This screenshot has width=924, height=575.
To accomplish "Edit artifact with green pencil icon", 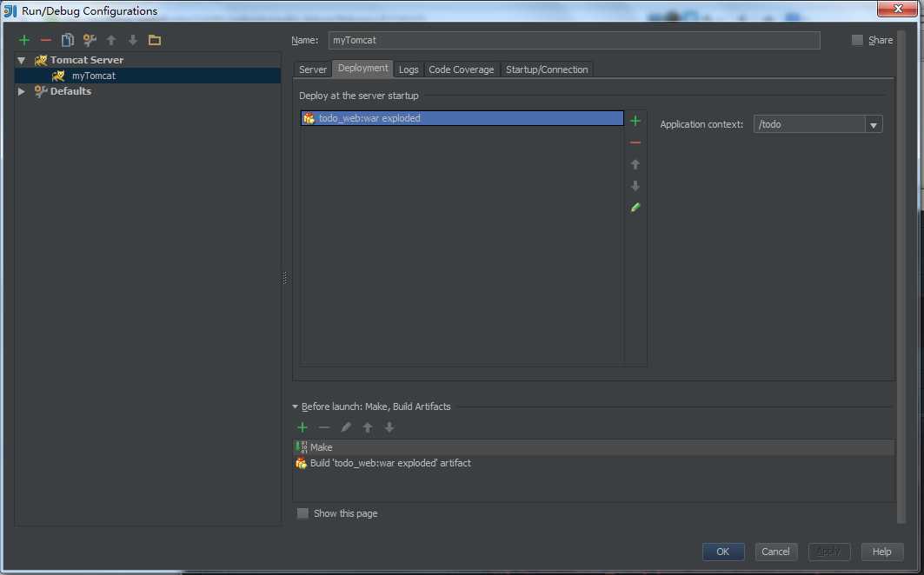I will pos(635,208).
